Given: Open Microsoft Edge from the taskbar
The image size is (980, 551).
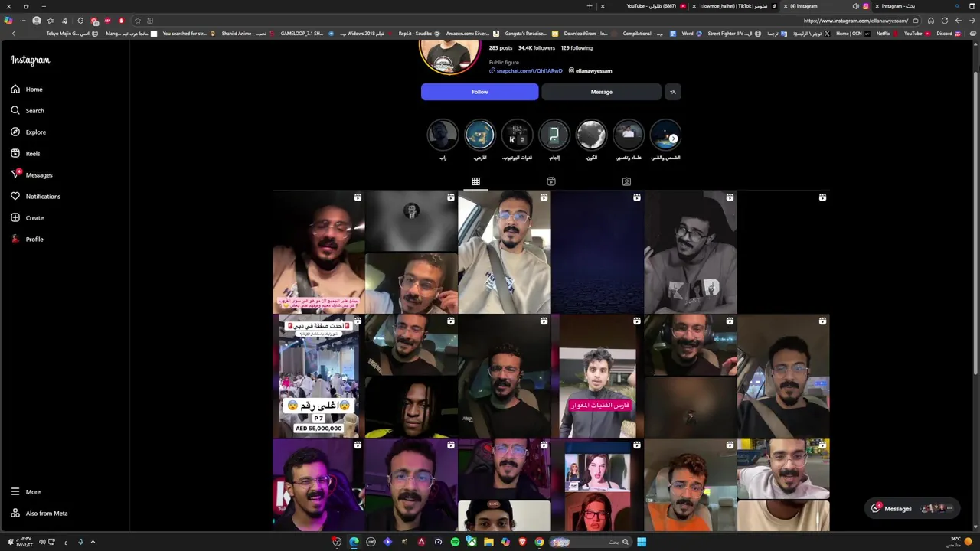Looking at the screenshot, I should (x=354, y=542).
